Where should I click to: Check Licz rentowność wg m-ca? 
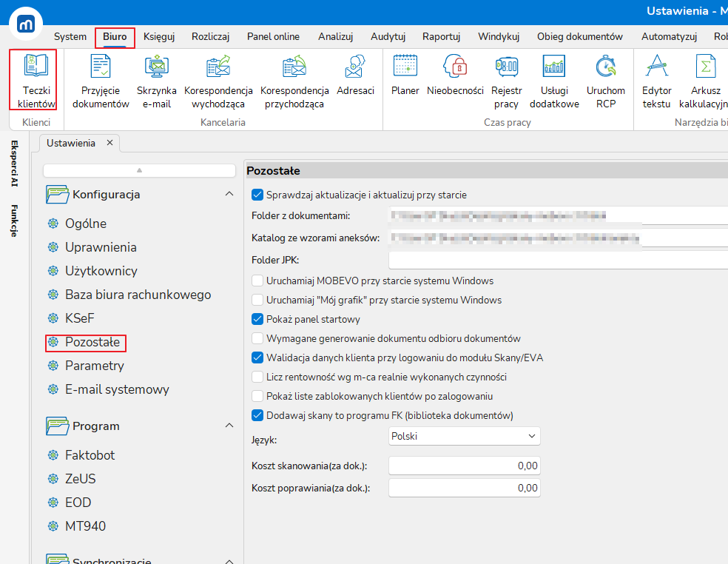tap(257, 377)
